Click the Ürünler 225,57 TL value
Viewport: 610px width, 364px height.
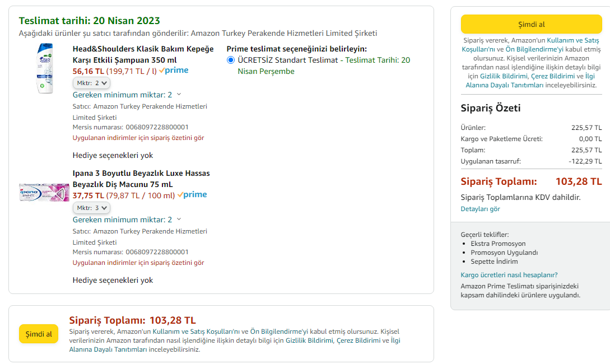[586, 128]
